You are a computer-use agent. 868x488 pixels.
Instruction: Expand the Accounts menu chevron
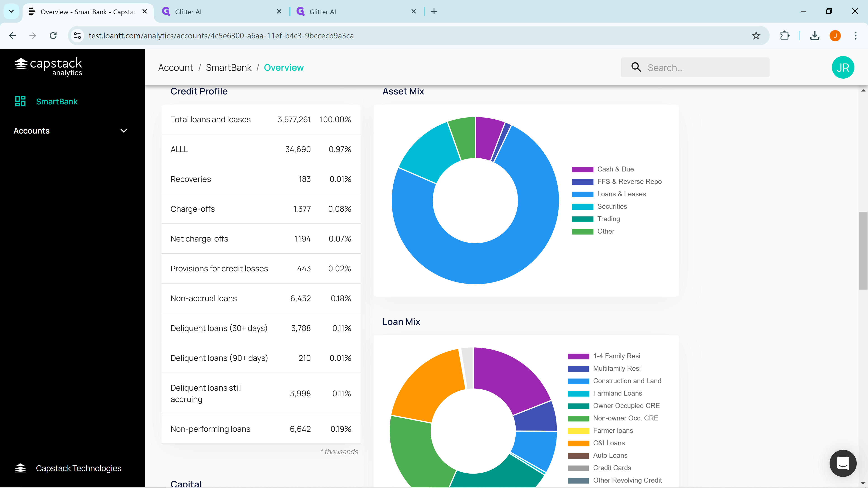click(124, 131)
